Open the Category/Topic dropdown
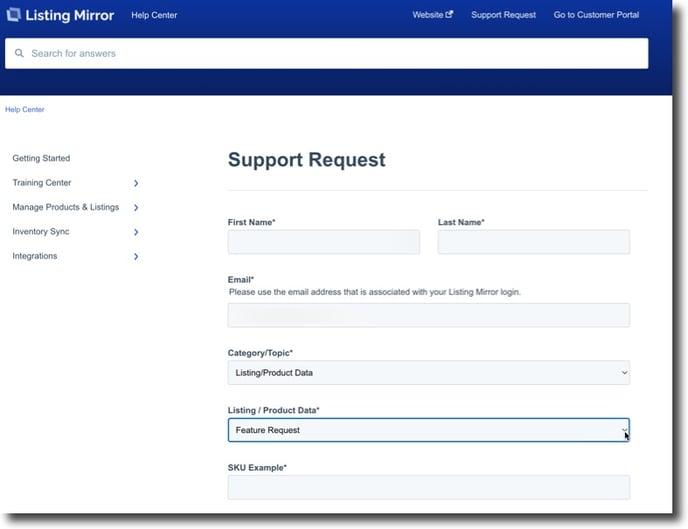688x529 pixels. (429, 372)
